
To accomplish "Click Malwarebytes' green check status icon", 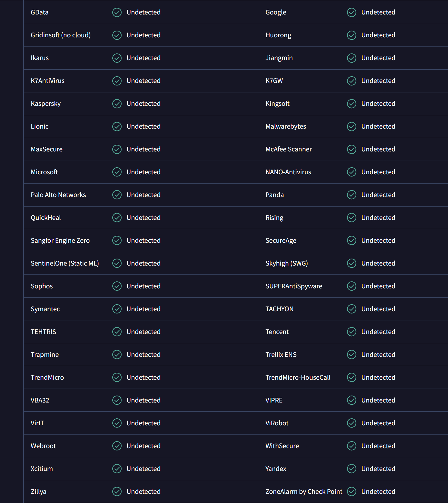I will 352,126.
